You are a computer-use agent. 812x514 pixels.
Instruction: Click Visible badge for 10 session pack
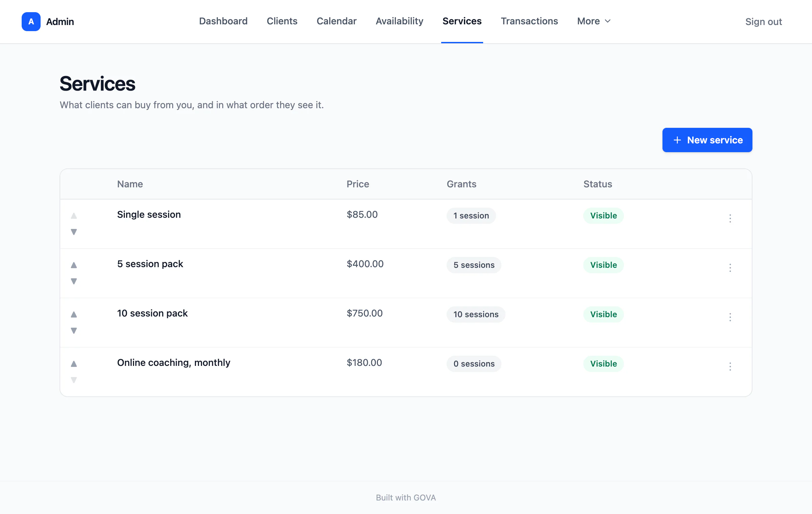pos(603,314)
